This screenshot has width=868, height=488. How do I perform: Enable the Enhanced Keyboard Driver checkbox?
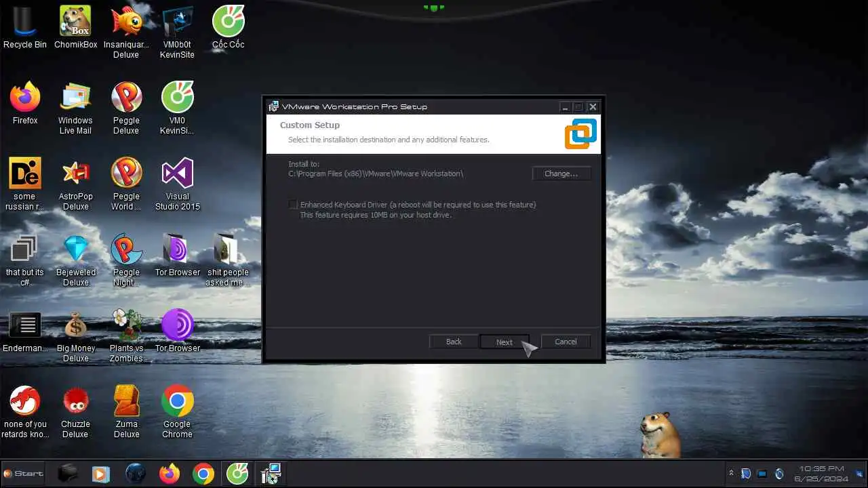[293, 205]
